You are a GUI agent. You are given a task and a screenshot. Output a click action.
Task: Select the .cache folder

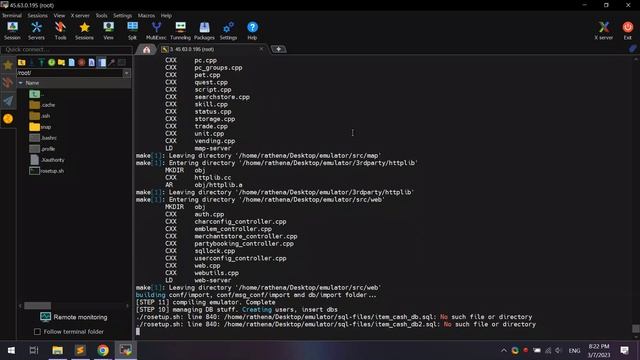tap(42, 105)
